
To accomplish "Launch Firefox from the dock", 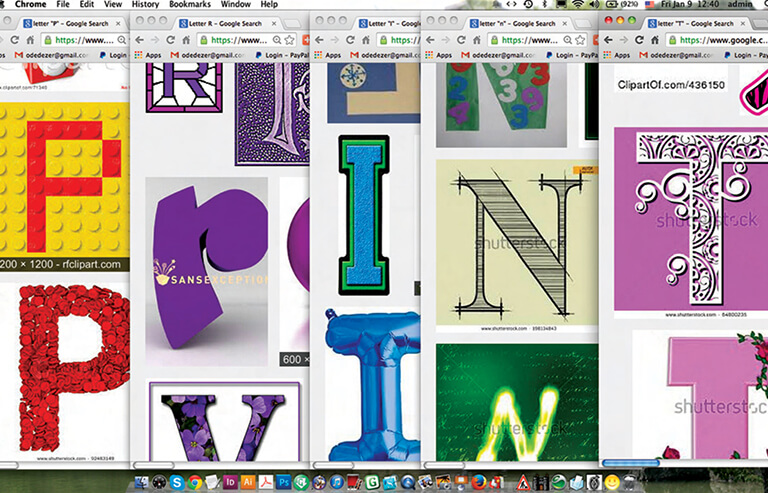I will coord(479,482).
